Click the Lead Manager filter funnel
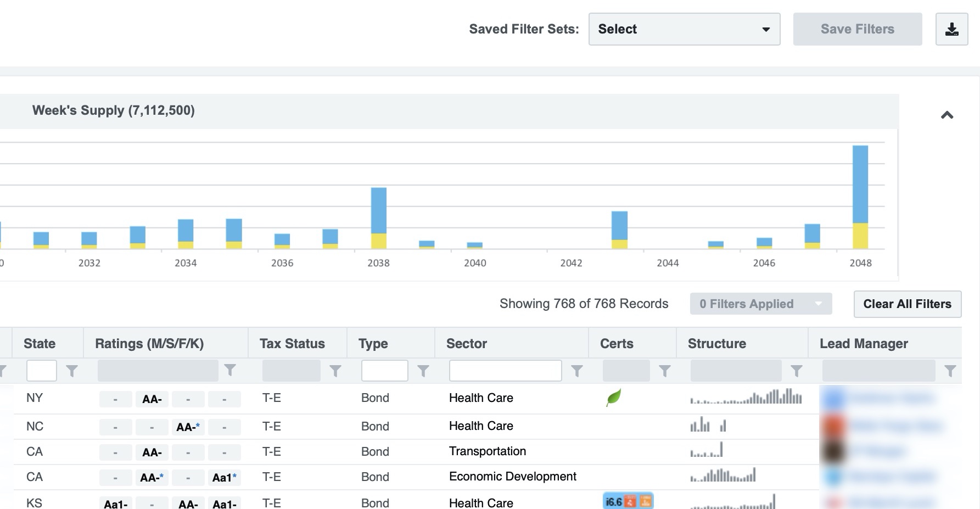Viewport: 980px width, 509px height. pyautogui.click(x=950, y=371)
